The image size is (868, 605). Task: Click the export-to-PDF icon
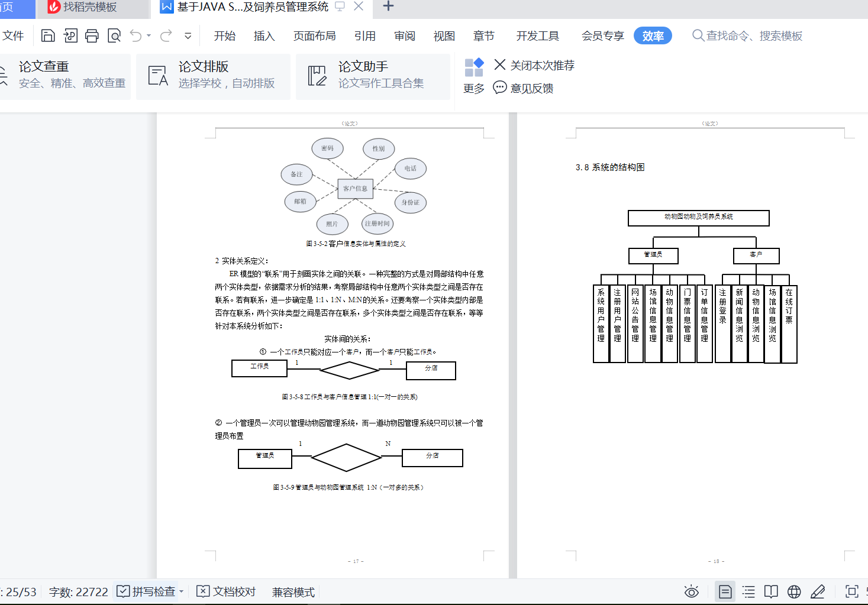pyautogui.click(x=70, y=36)
